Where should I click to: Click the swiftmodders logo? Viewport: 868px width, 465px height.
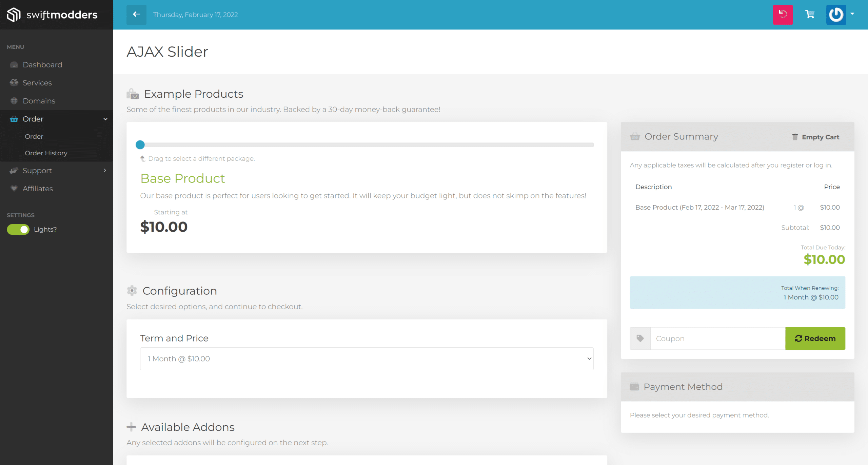pyautogui.click(x=52, y=15)
